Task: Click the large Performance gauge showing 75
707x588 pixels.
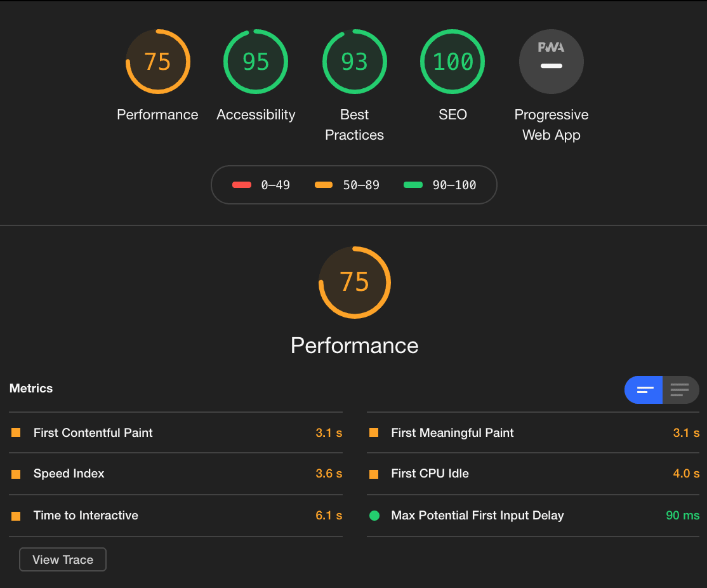Action: click(x=354, y=283)
